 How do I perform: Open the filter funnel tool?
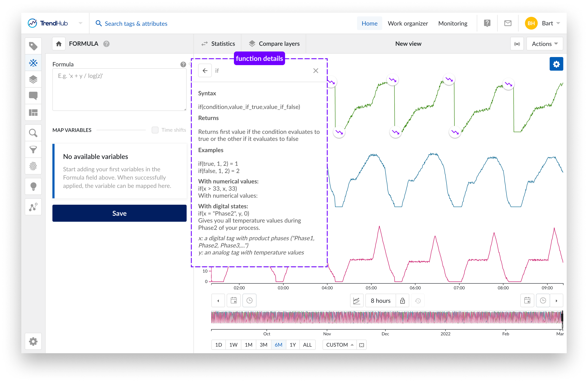tap(33, 150)
